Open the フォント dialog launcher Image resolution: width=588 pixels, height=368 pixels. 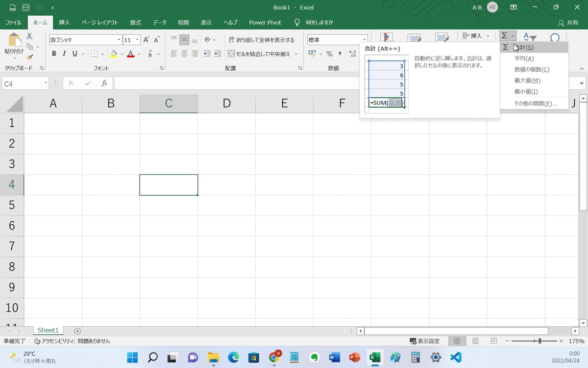[162, 68]
